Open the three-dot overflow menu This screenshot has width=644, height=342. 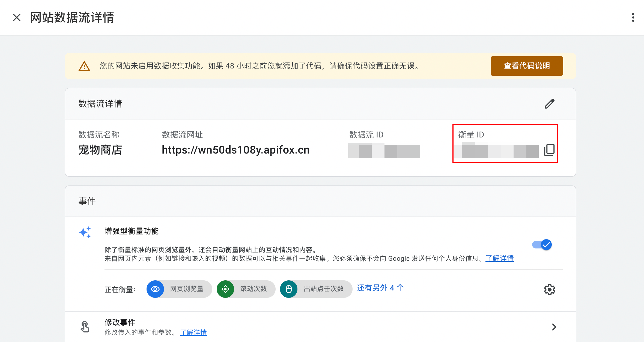[633, 17]
